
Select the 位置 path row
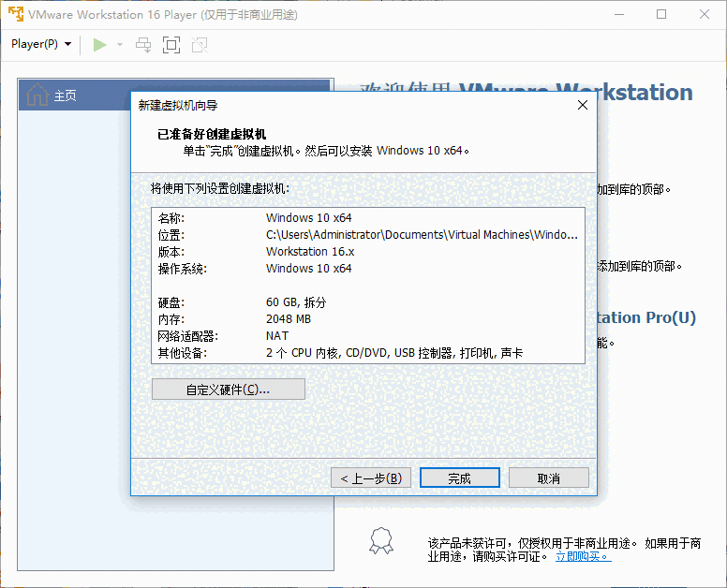[367, 235]
